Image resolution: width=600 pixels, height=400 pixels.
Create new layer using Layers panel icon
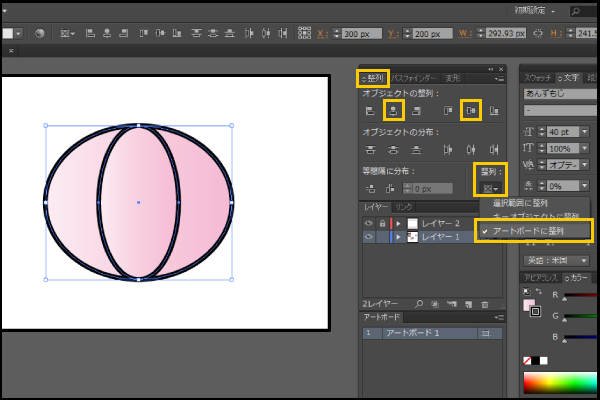click(x=466, y=302)
